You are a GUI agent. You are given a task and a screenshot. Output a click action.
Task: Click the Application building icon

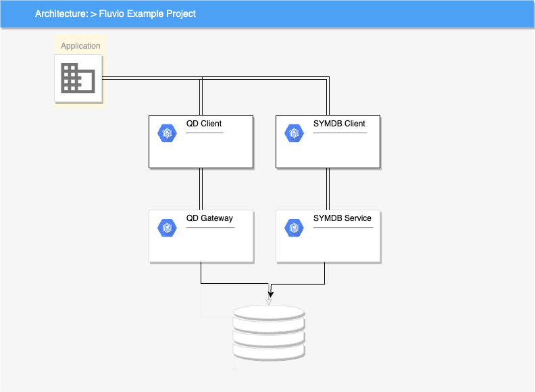point(78,78)
